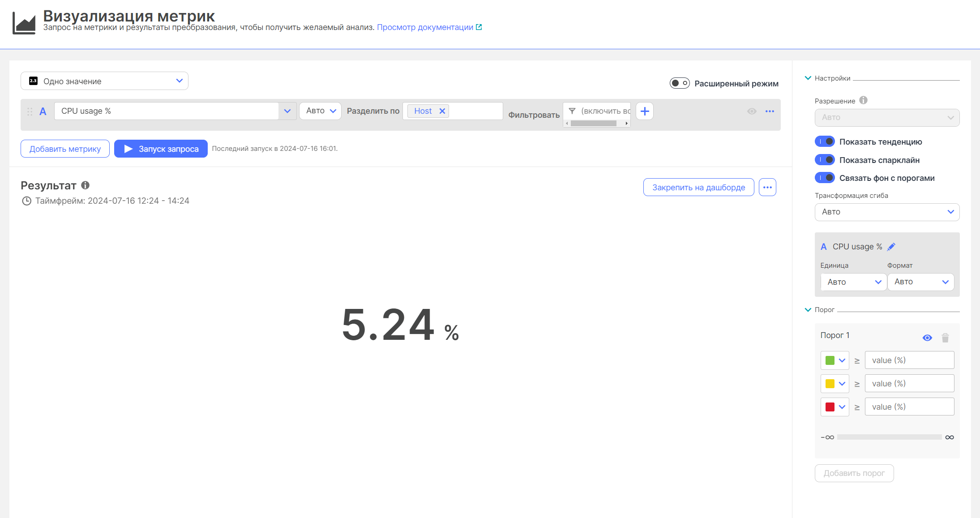This screenshot has height=518, width=980.
Task: Open three-dots menu beside Закрепить на дашборде
Action: click(767, 187)
